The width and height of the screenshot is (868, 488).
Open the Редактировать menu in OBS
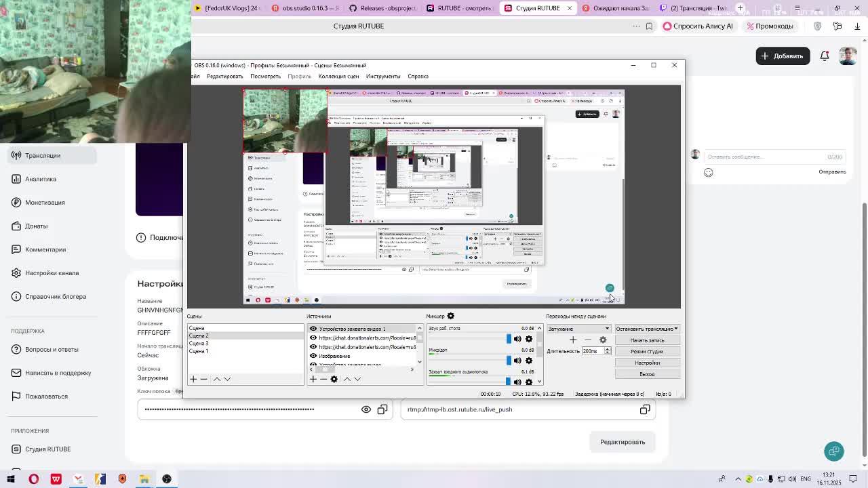(x=224, y=76)
